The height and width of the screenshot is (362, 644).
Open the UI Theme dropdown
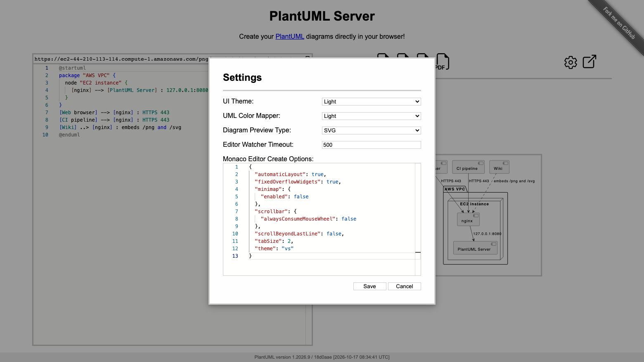point(371,101)
